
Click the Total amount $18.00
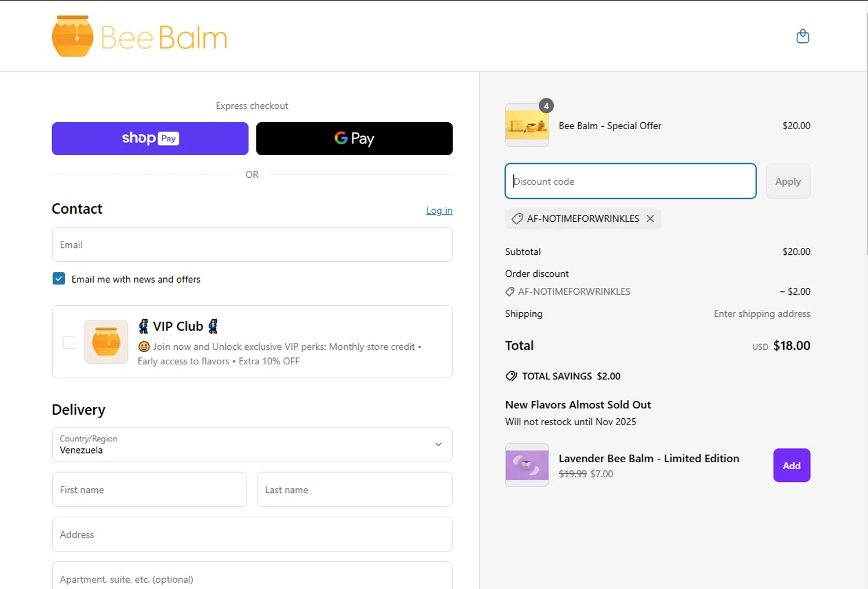[x=792, y=346]
